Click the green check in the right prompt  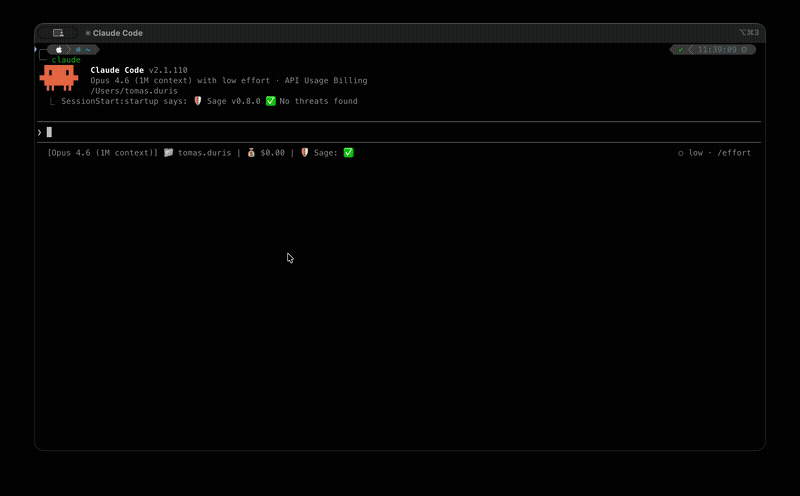681,49
